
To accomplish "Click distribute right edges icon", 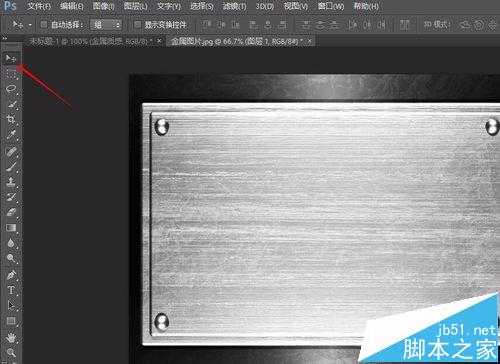I will tap(382, 24).
